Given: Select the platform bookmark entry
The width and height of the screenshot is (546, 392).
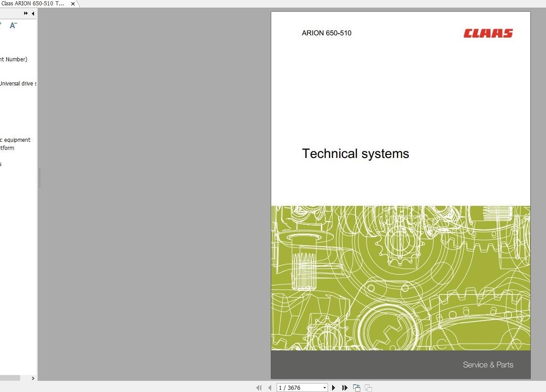Looking at the screenshot, I should coord(8,148).
